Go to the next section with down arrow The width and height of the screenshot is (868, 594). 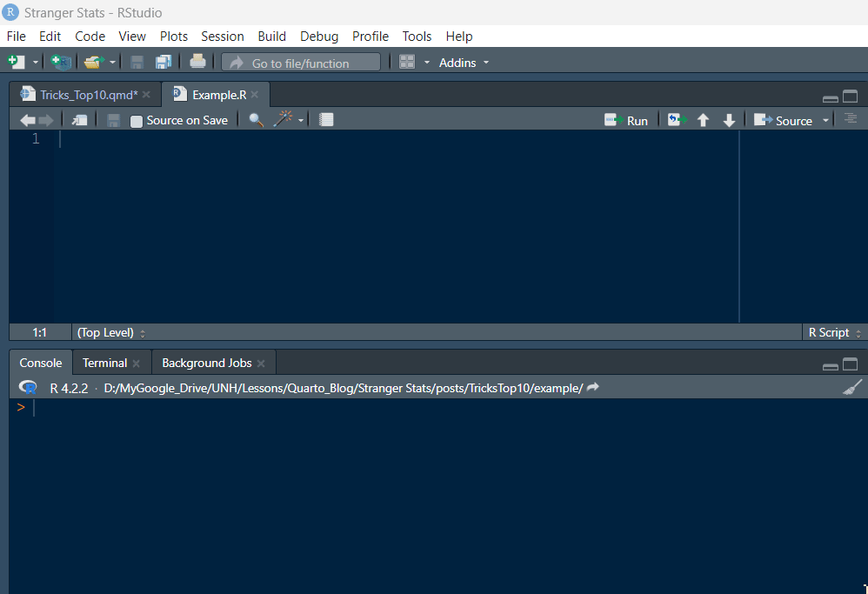pyautogui.click(x=729, y=120)
